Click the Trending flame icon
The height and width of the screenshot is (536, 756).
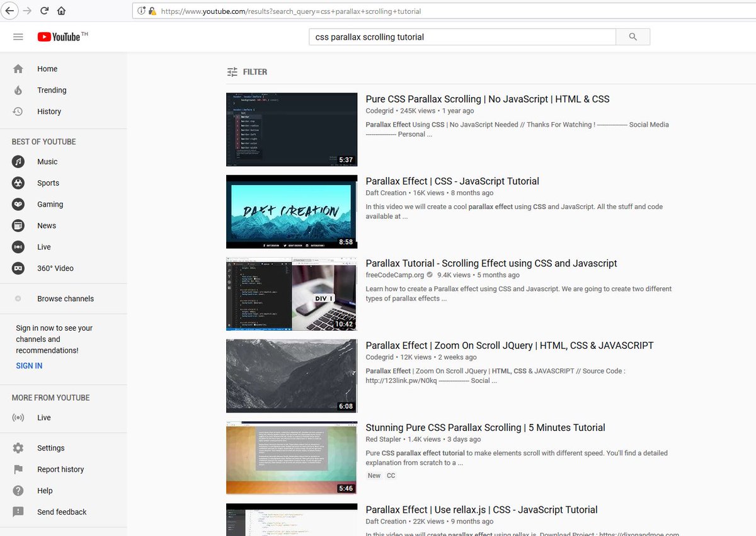tap(18, 90)
